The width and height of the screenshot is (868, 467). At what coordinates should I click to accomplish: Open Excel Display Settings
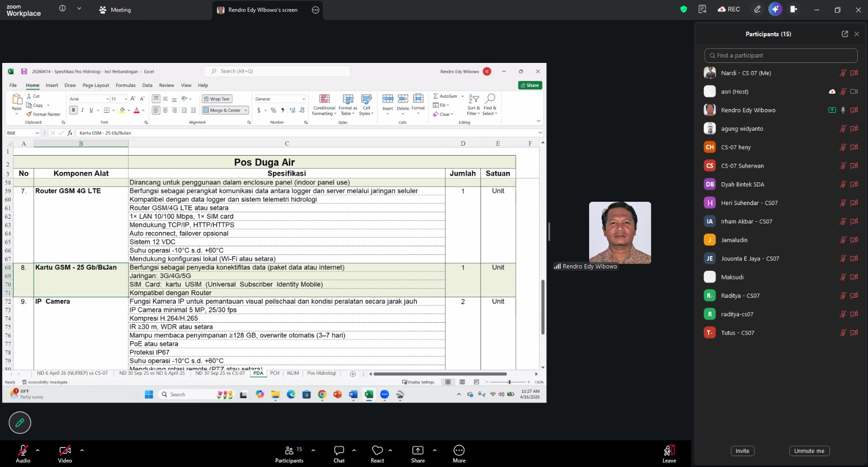coord(418,382)
